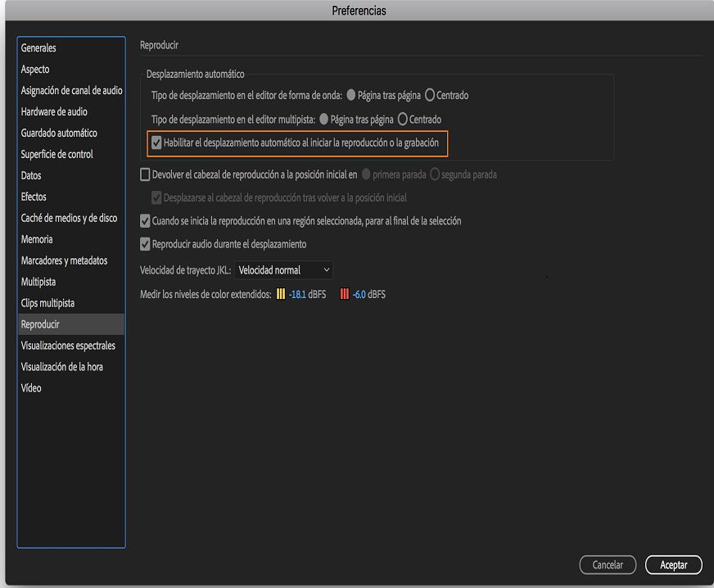Uncheck "Cuando se inicia la reproducción en una región seleccionada"
This screenshot has width=714, height=588.
click(145, 220)
